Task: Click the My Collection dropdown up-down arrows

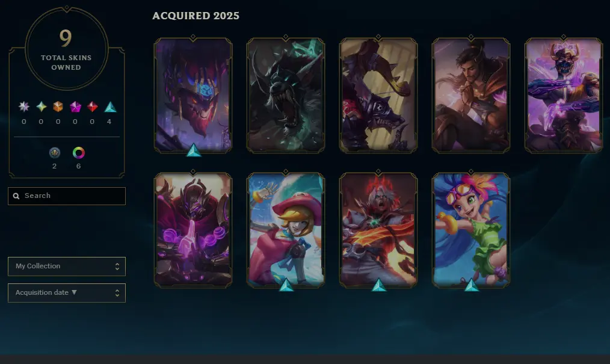Action: (x=117, y=267)
